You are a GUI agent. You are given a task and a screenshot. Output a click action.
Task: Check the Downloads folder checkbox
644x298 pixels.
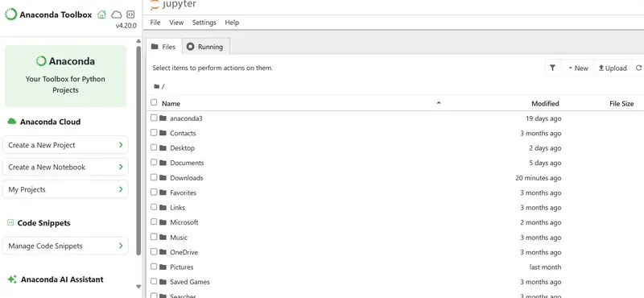pos(154,177)
